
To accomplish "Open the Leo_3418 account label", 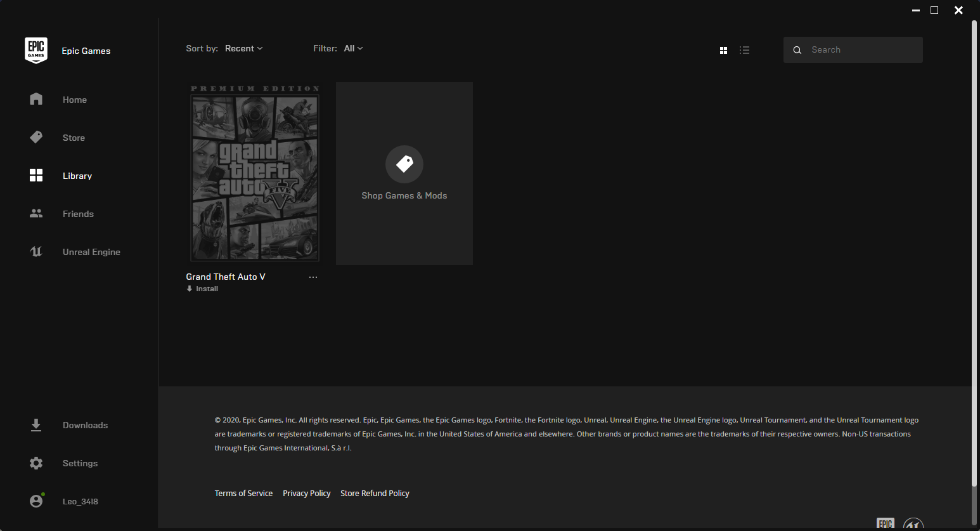I will pos(80,501).
